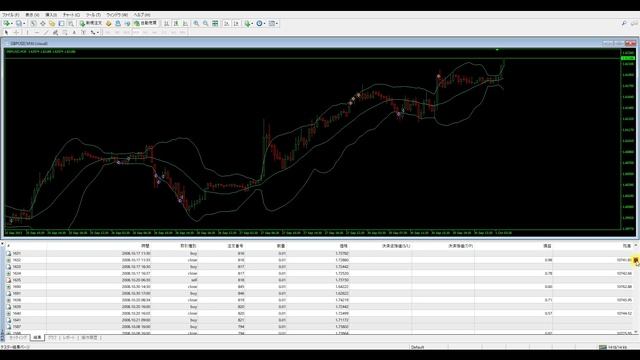Viewport: 640px width, 360px height.
Task: Open the chat bubble icon at toolbar right
Action: [x=634, y=24]
